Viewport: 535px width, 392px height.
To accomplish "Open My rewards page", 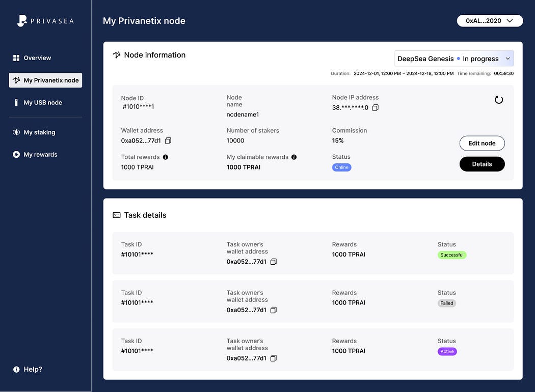I will click(x=35, y=154).
